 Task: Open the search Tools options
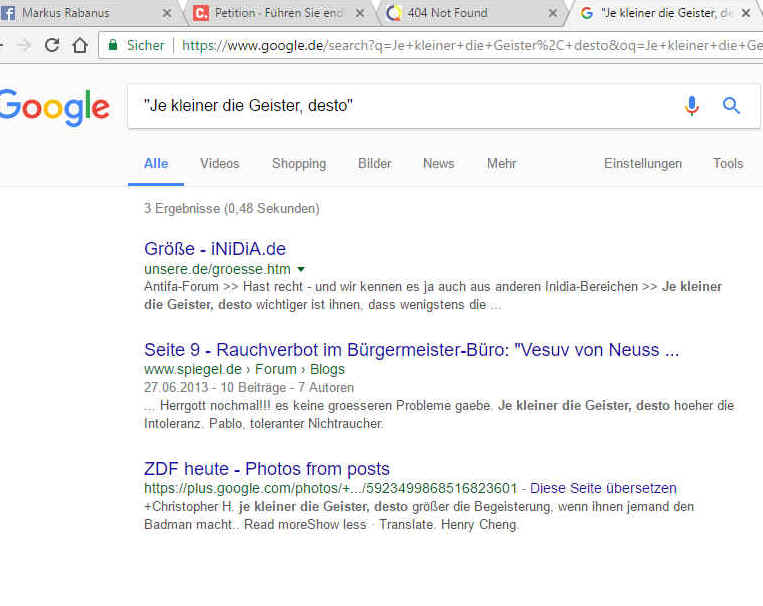[x=728, y=164]
